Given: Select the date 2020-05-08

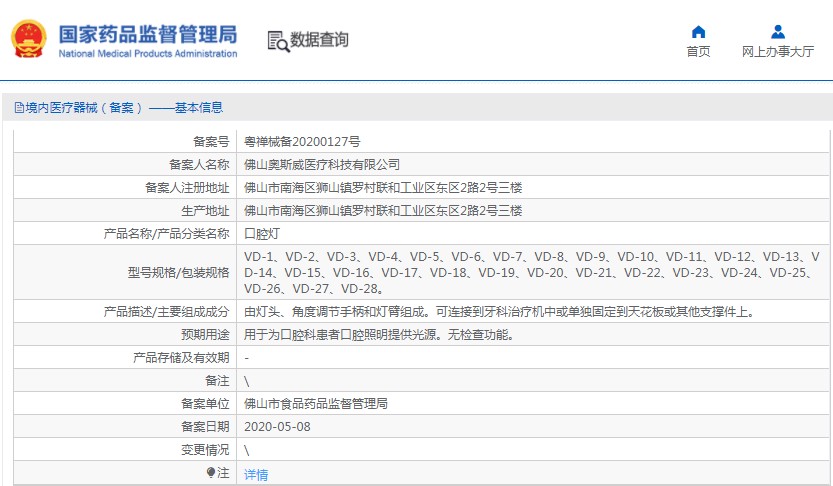Looking at the screenshot, I should point(277,427).
